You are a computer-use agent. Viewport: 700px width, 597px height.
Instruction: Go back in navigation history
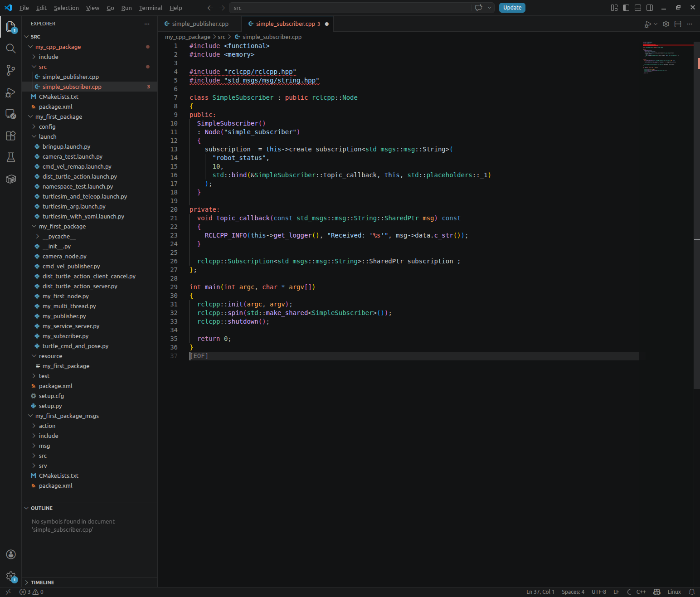(210, 8)
